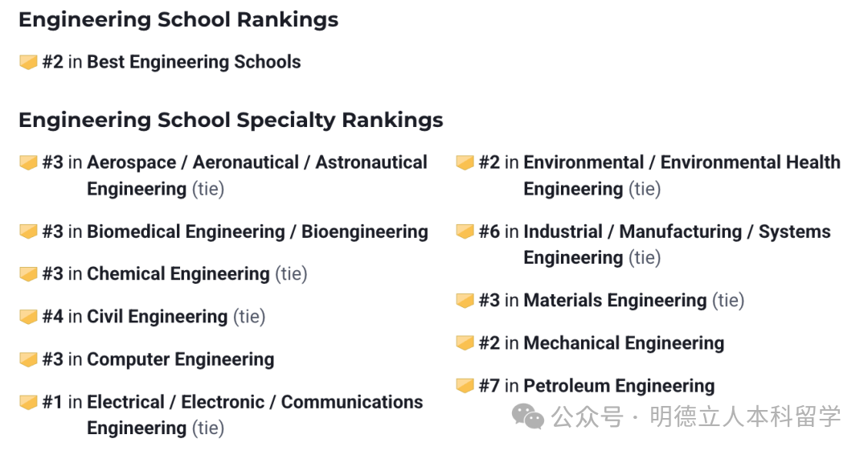Select the Computer Engineering ranking link
This screenshot has width=868, height=451.
pyautogui.click(x=181, y=359)
